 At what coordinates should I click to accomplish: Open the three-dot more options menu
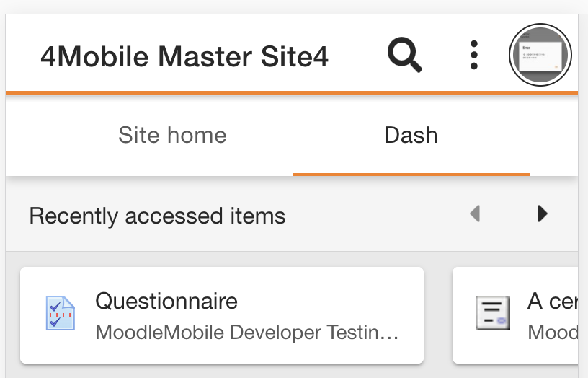[473, 55]
